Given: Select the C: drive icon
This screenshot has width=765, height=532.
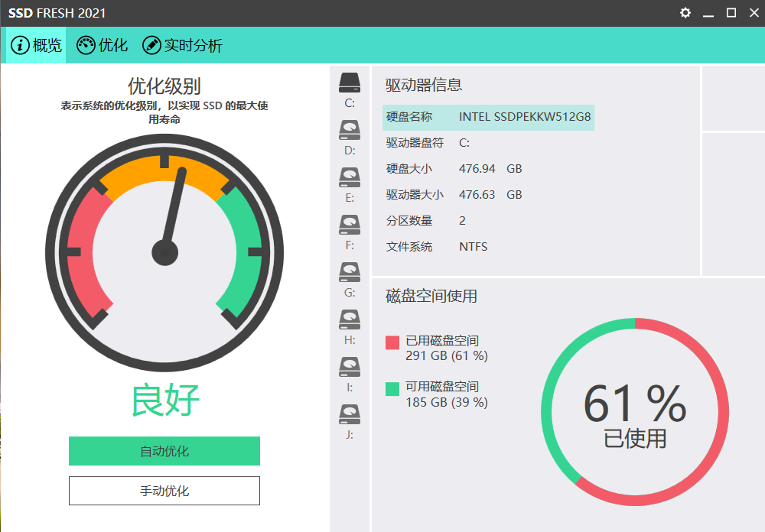Looking at the screenshot, I should [350, 83].
